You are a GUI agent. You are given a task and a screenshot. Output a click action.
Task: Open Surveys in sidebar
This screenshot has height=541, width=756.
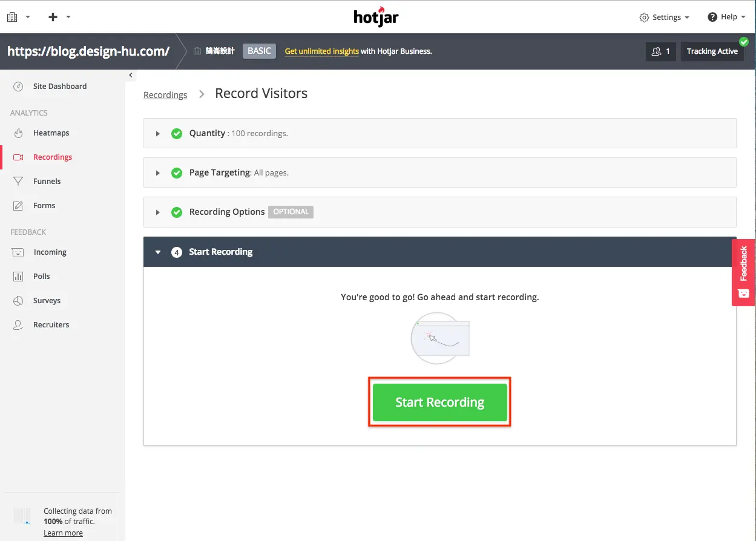click(x=47, y=301)
